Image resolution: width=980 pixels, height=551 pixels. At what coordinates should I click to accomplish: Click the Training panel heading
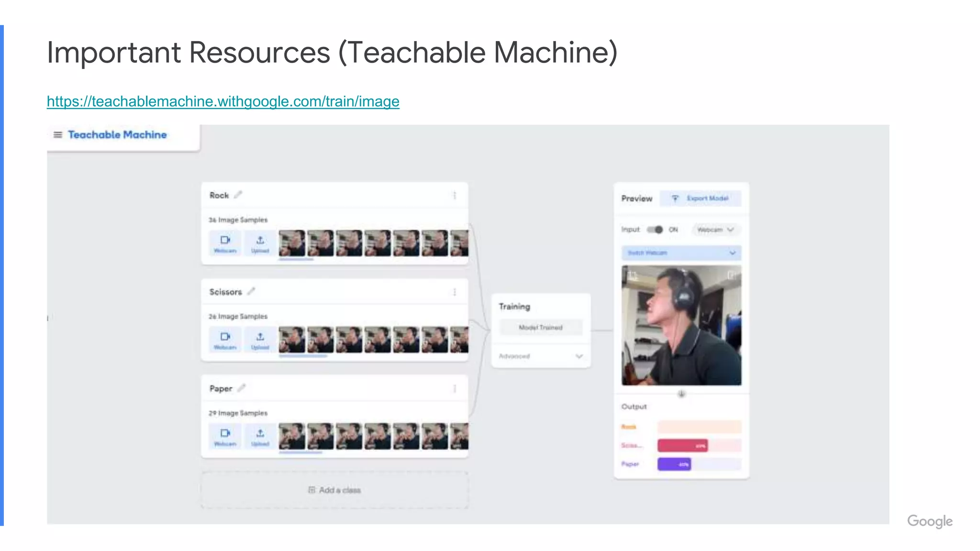click(x=514, y=307)
